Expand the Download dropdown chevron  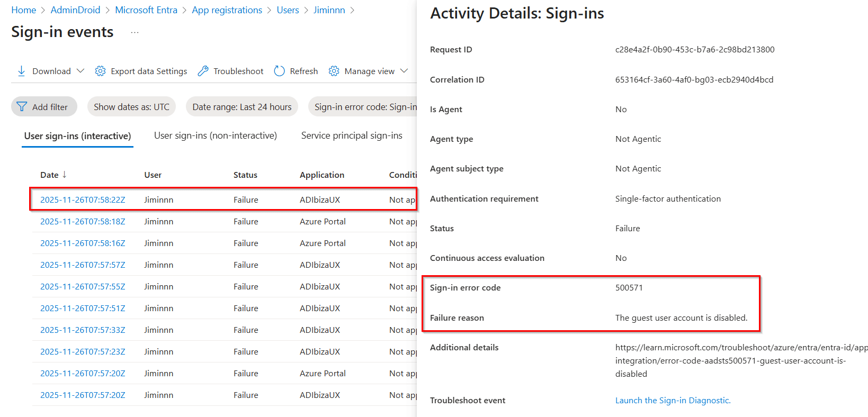tap(80, 70)
